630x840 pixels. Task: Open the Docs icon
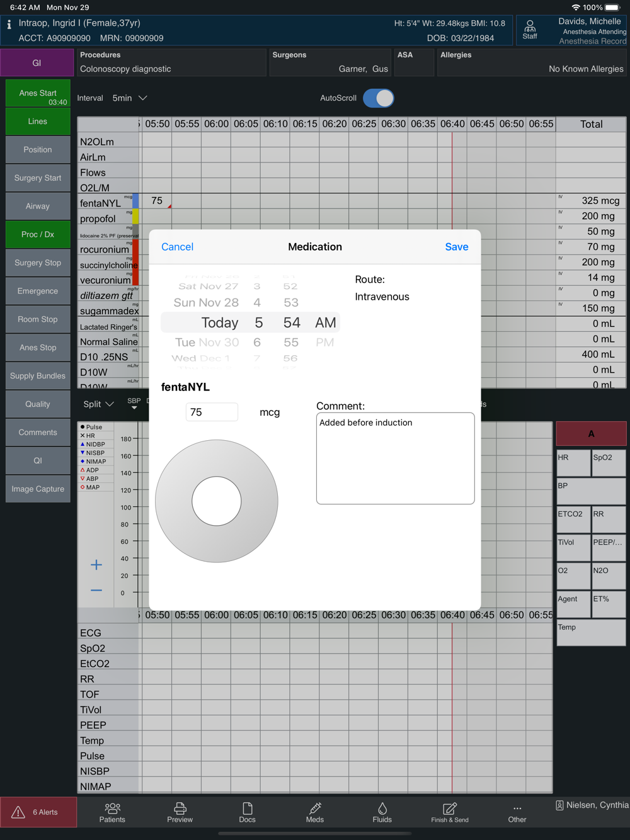(247, 808)
